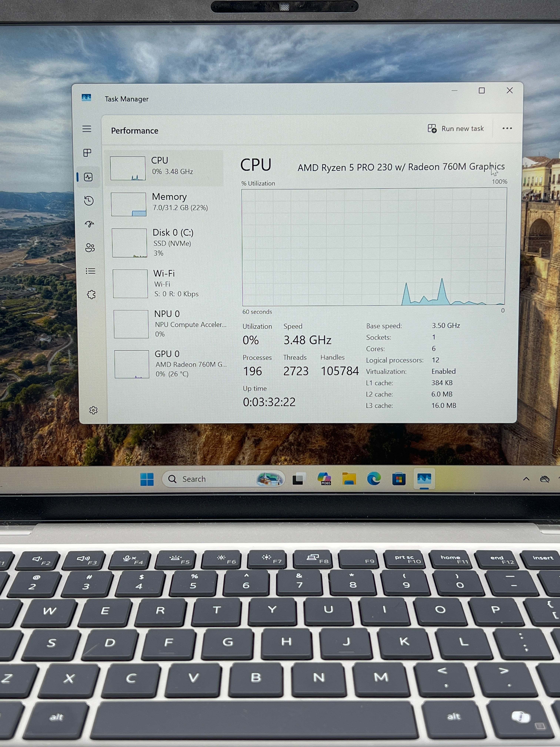
Task: Select the Performance page icon in sidebar
Action: pyautogui.click(x=89, y=177)
